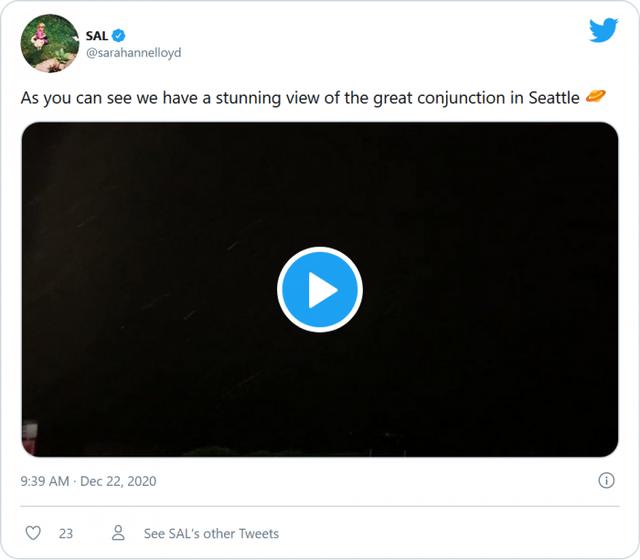Click the SAL display name
This screenshot has height=560, width=640.
click(96, 36)
